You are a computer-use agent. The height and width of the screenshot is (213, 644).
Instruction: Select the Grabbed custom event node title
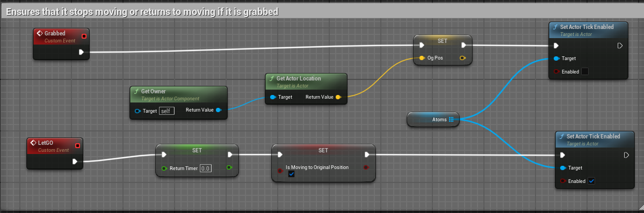point(55,33)
